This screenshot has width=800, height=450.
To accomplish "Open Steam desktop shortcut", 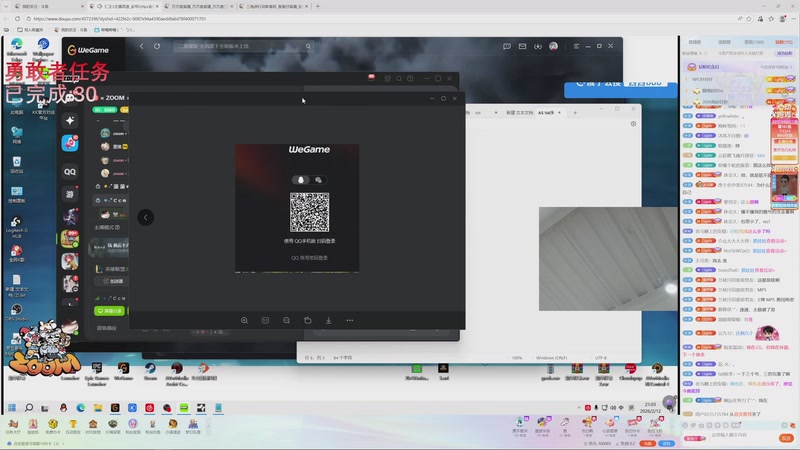I will (x=151, y=371).
